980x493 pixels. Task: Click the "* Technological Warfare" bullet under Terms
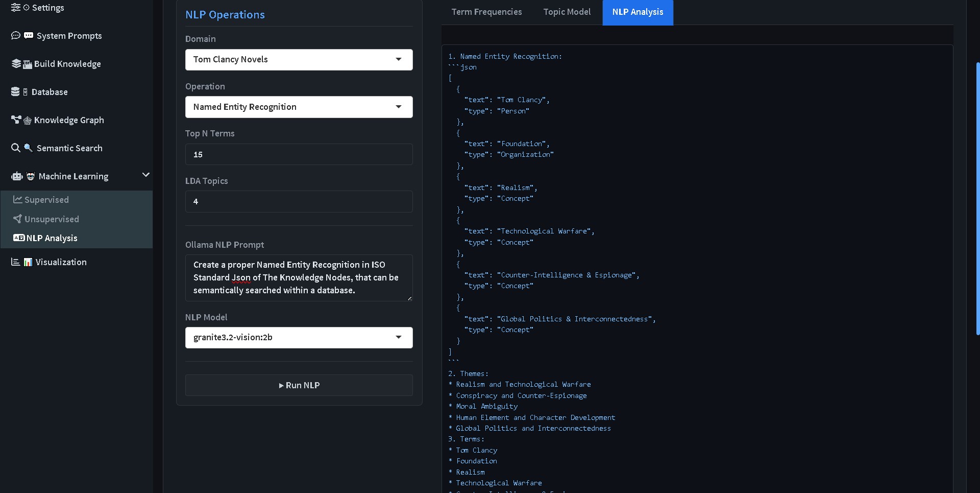495,483
